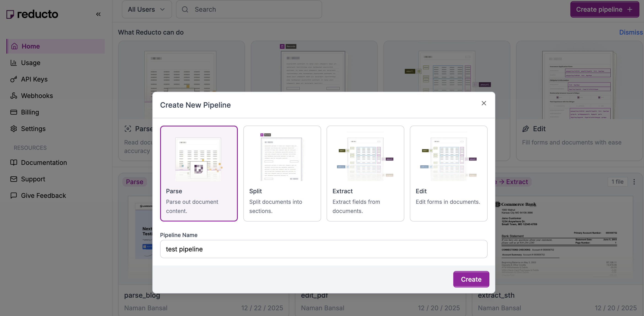
Task: Open options menu for extract_sth pipeline
Action: pyautogui.click(x=634, y=182)
